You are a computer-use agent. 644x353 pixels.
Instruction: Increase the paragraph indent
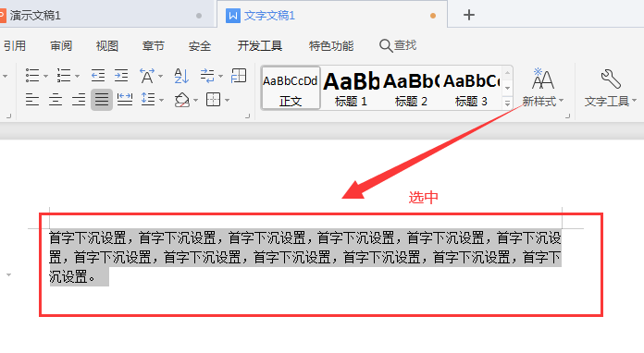point(121,76)
